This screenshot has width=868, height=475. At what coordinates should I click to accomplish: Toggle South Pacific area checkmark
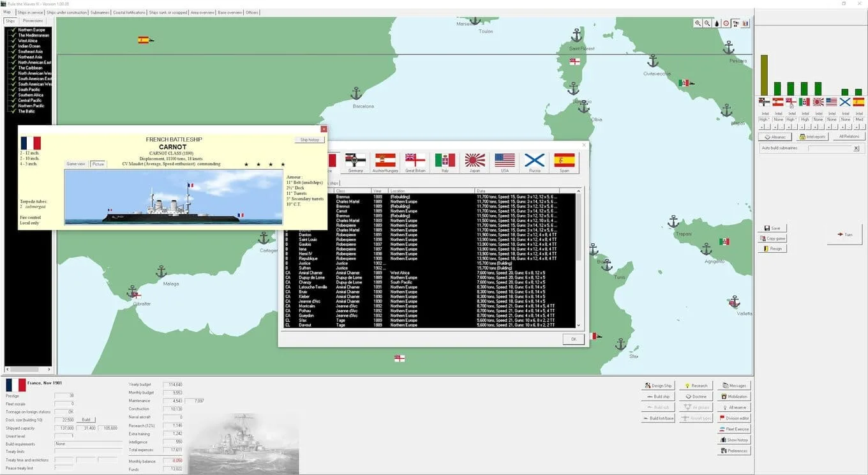pyautogui.click(x=12, y=89)
